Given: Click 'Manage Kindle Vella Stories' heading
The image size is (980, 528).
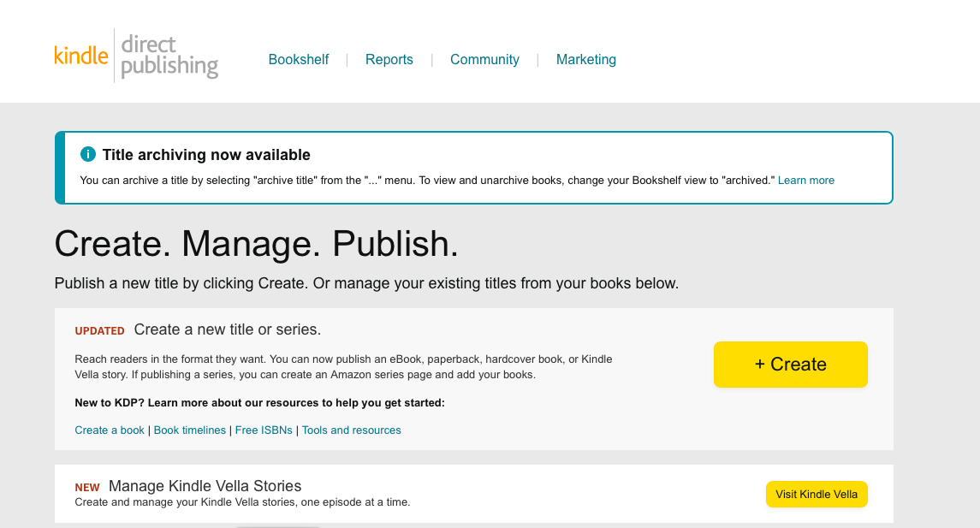Looking at the screenshot, I should pyautogui.click(x=205, y=486).
